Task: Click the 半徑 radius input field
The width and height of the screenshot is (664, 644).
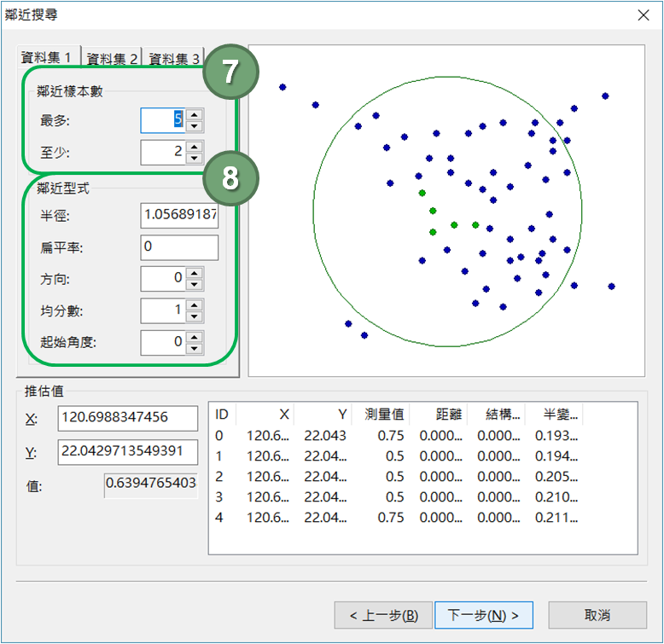Action: coord(179,216)
